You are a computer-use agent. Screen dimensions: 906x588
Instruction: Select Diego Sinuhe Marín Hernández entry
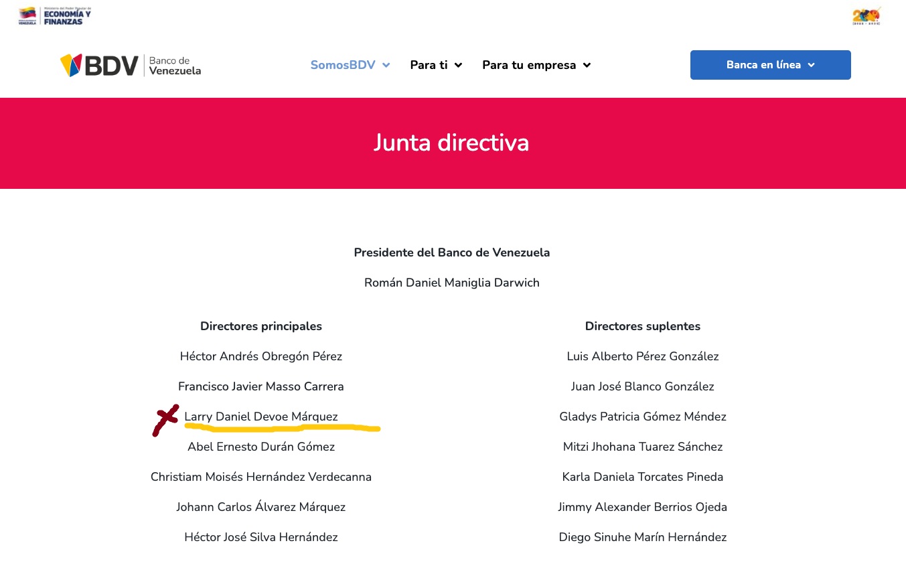coord(643,537)
